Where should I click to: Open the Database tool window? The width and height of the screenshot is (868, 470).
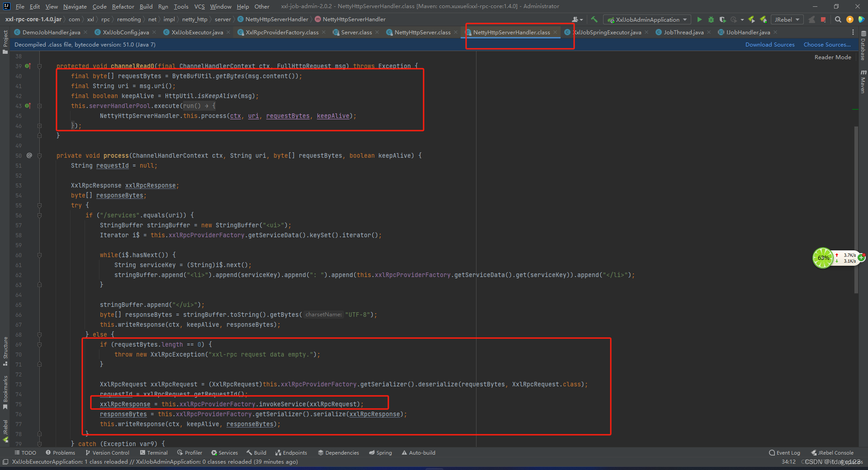[863, 46]
